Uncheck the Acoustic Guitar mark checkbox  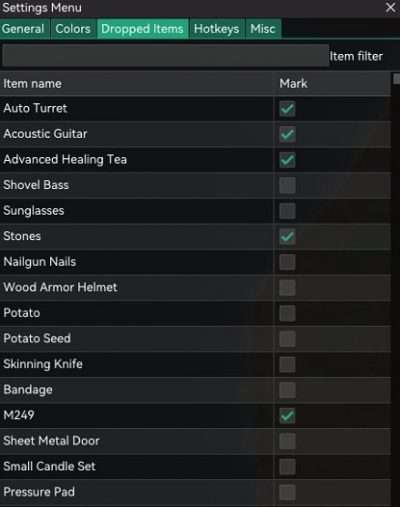[287, 134]
